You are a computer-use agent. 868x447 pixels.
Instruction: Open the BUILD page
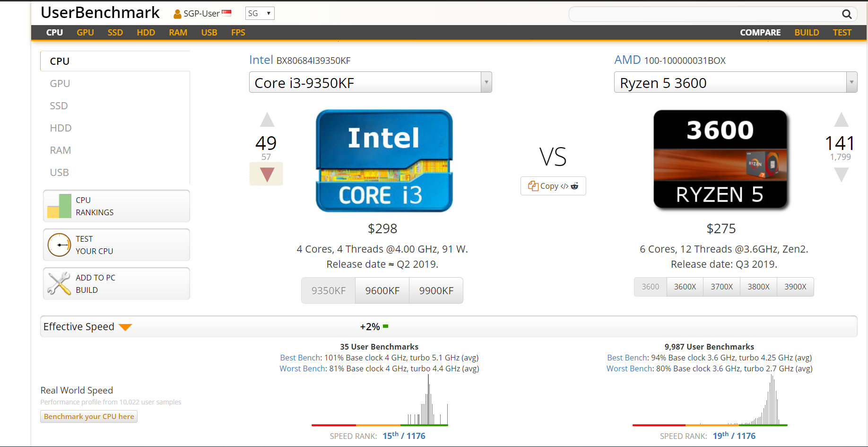coord(807,33)
